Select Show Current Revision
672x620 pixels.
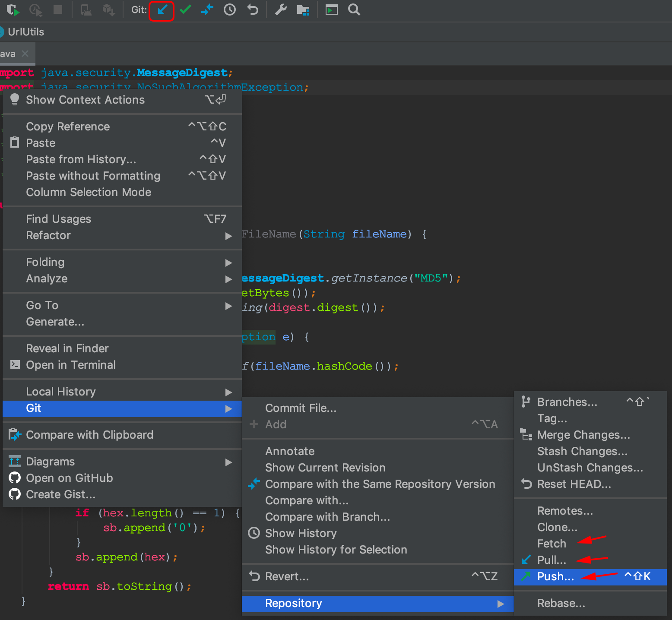[377, 468]
